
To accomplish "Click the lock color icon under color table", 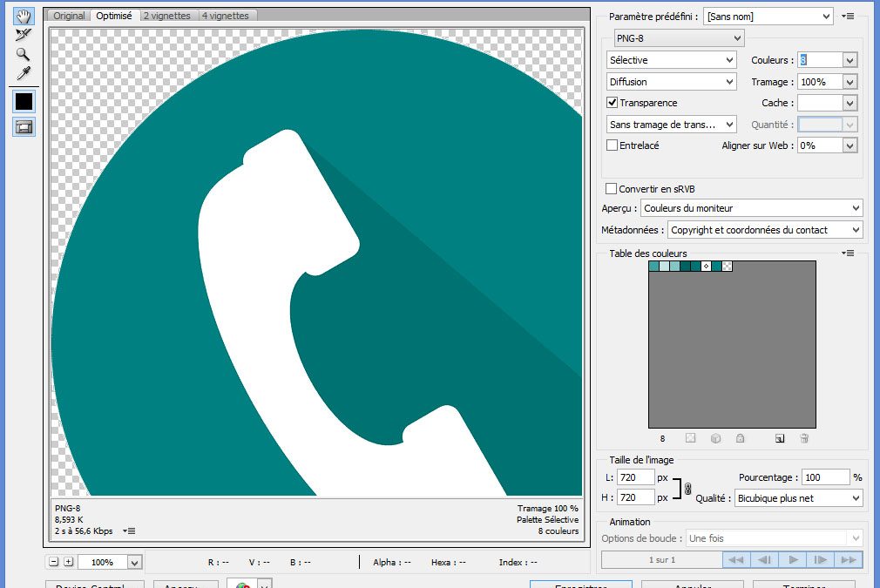I will pyautogui.click(x=741, y=438).
